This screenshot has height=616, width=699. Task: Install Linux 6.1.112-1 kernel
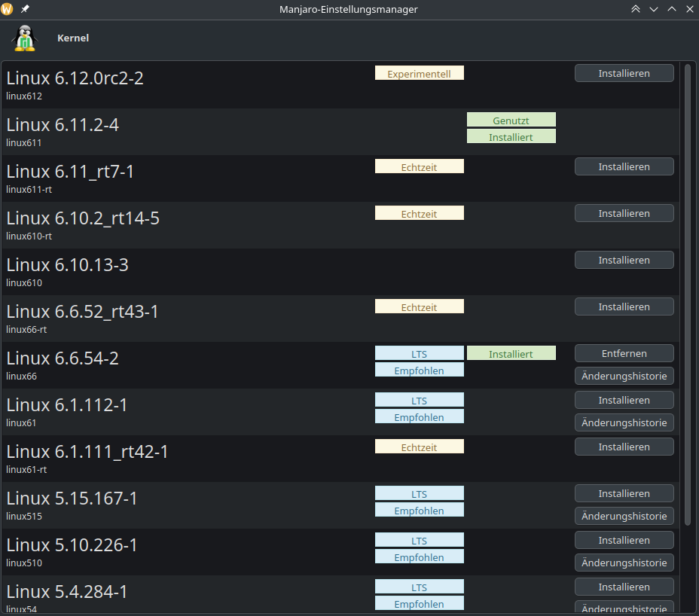point(624,400)
